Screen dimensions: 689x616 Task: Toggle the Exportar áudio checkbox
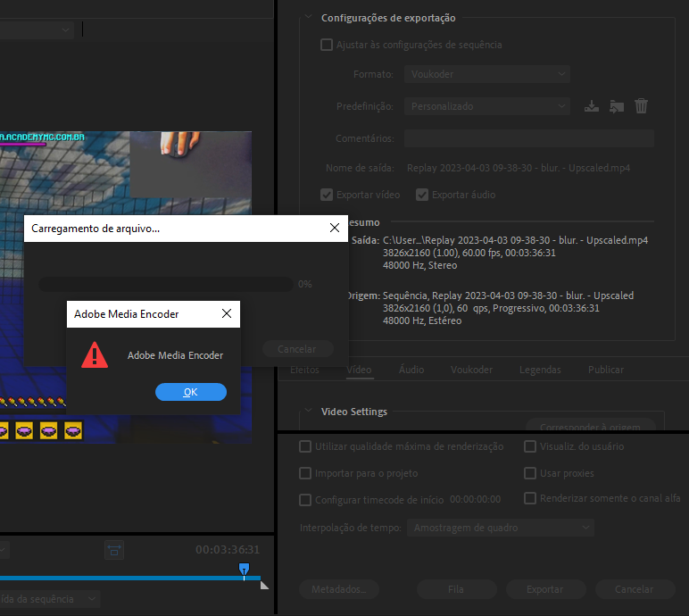[422, 195]
